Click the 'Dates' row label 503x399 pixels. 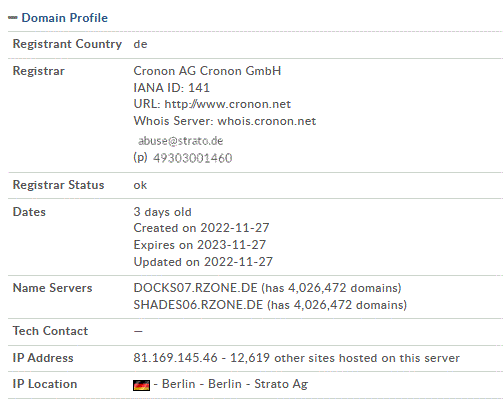[29, 212]
